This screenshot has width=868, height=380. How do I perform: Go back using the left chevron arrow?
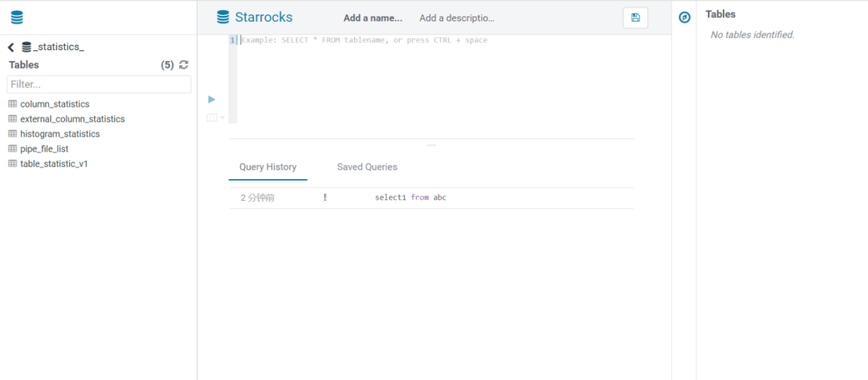(11, 48)
